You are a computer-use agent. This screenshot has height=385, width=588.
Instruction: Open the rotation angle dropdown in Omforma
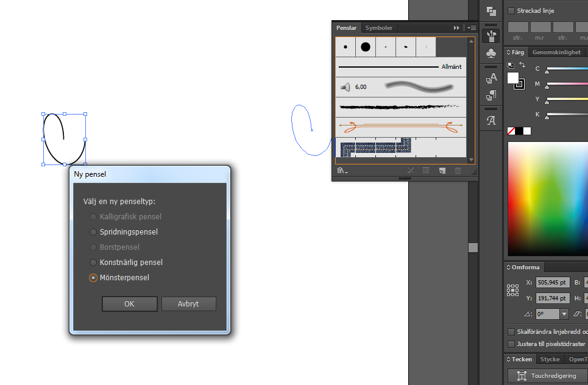point(564,314)
